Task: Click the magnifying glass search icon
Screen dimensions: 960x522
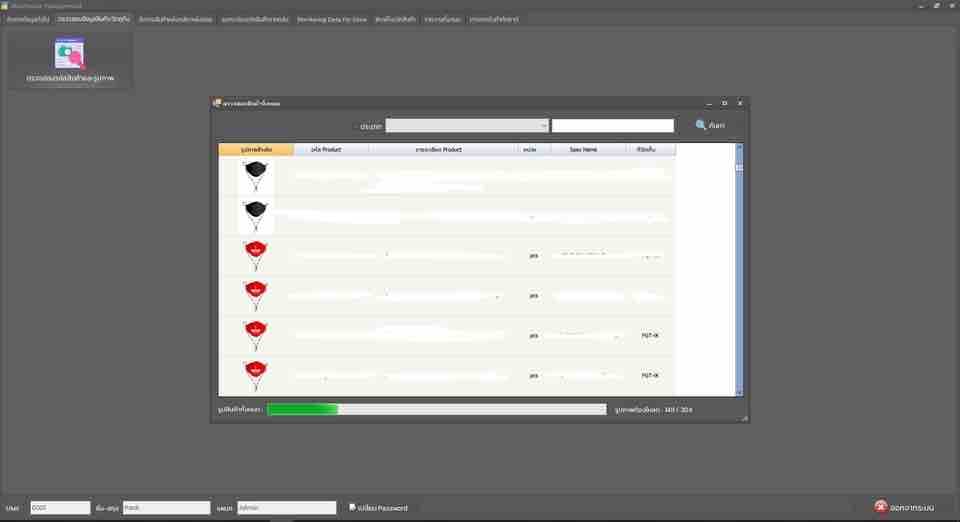Action: click(700, 125)
